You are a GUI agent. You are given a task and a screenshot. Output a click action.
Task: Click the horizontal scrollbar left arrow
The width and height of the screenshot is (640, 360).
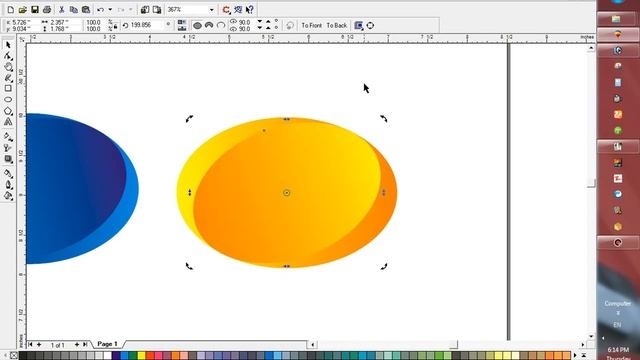313,344
